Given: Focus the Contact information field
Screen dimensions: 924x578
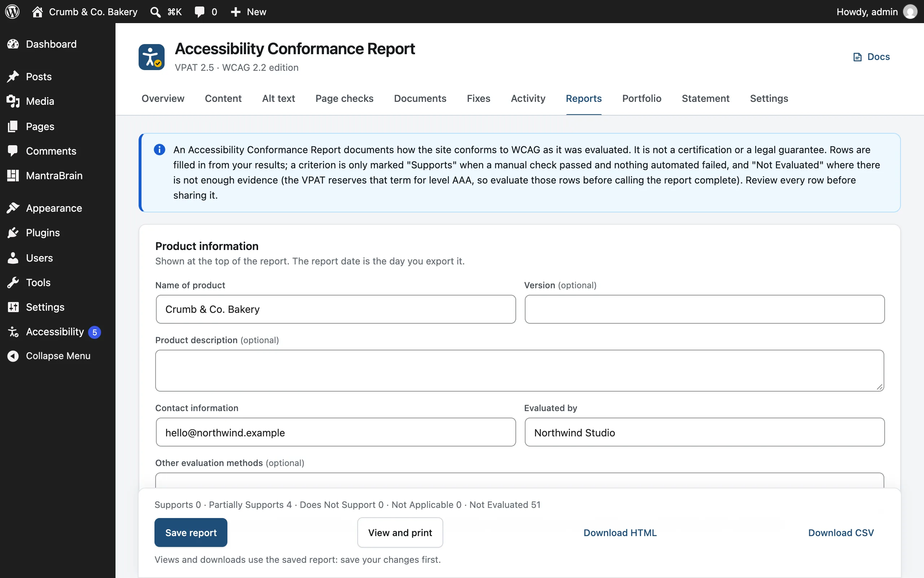Looking at the screenshot, I should (336, 432).
